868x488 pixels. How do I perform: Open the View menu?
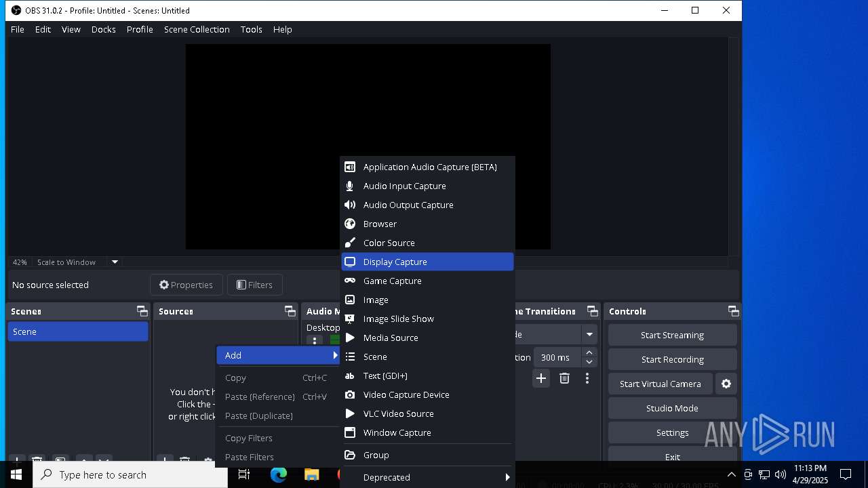coord(71,29)
